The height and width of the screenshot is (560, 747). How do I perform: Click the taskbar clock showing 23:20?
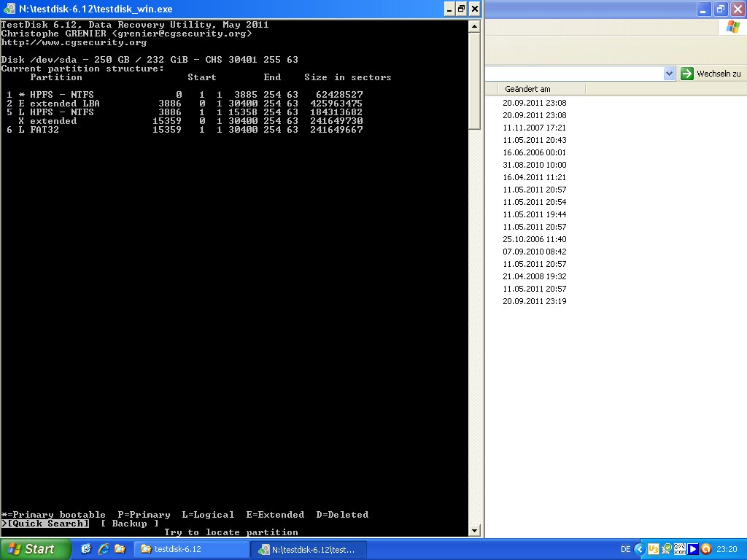coord(727,549)
